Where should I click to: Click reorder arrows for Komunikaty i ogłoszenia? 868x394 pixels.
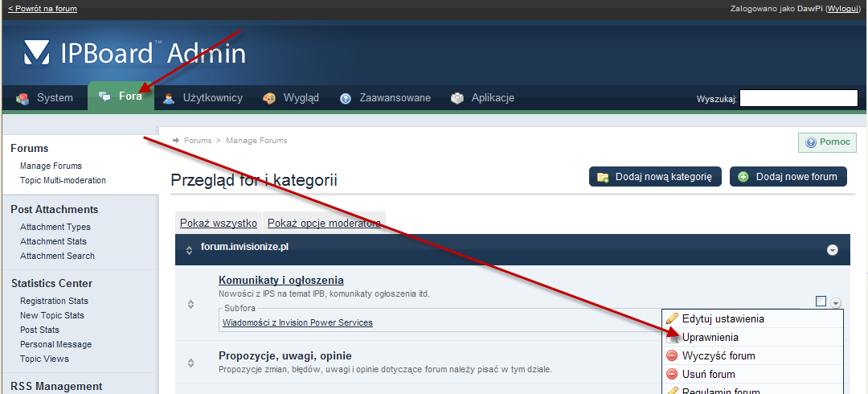click(x=191, y=304)
